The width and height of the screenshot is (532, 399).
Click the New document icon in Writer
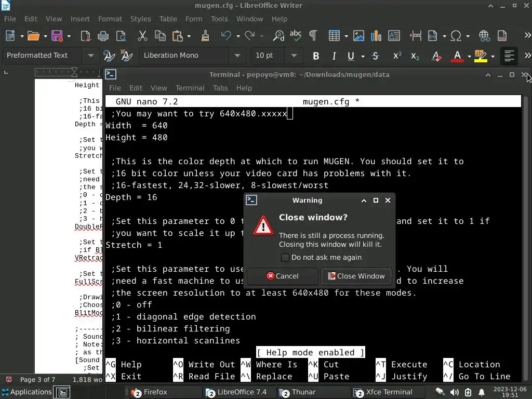[x=10, y=36]
